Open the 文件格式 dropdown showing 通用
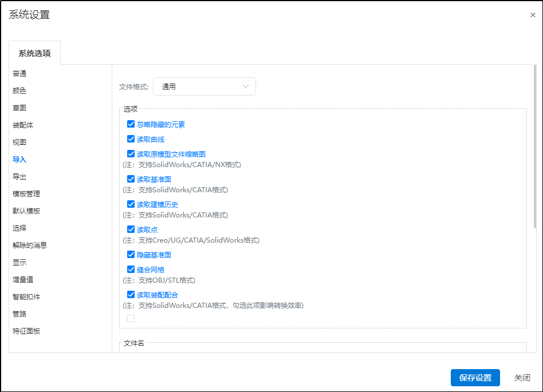 point(204,86)
